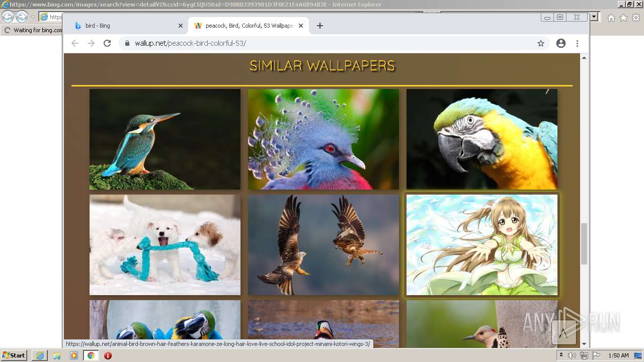
Task: Open two macaws wallpaper at bottom
Action: pos(165,320)
